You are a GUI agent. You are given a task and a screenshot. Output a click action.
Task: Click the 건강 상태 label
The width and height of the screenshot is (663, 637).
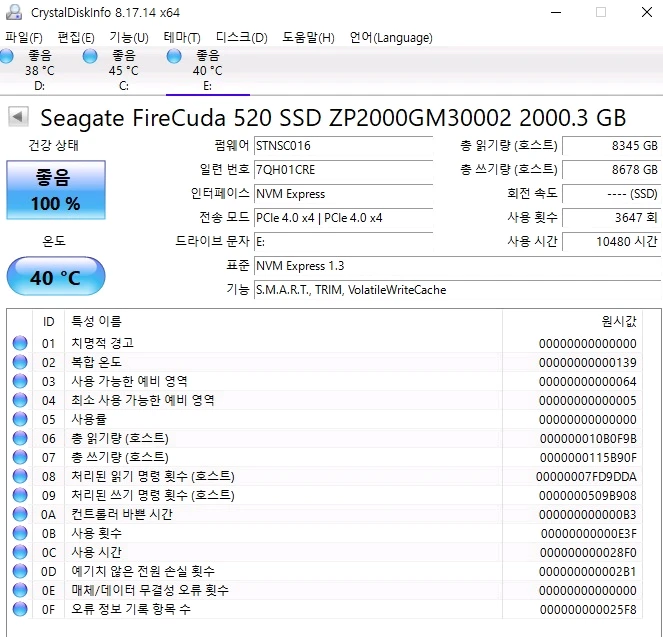coord(54,145)
